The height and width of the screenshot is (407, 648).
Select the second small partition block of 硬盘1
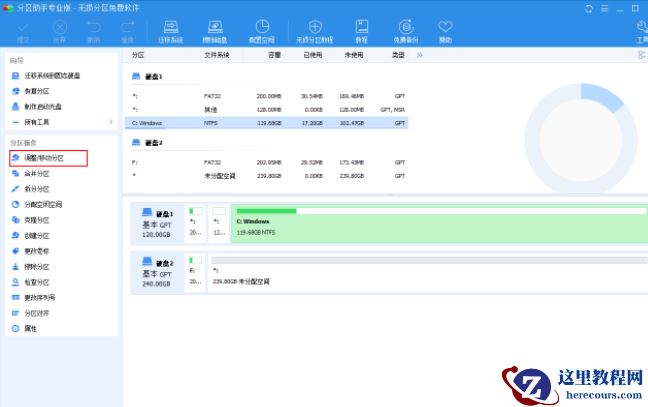pyautogui.click(x=219, y=224)
